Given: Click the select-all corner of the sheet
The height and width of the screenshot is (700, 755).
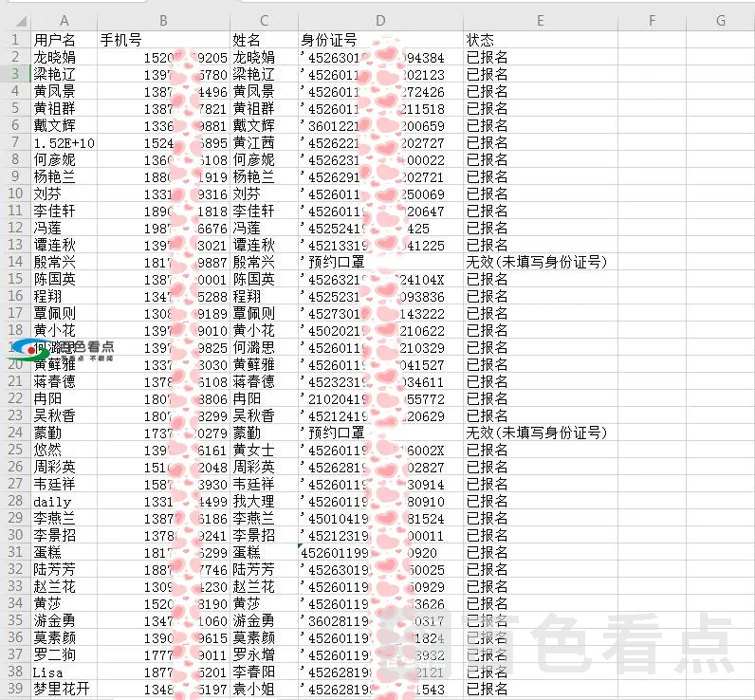Looking at the screenshot, I should click(15, 21).
